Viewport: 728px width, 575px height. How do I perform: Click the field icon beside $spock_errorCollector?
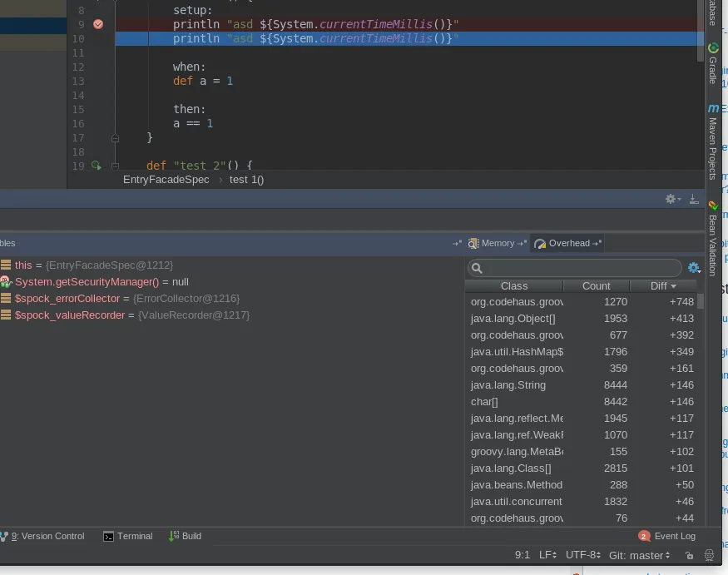[x=6, y=298]
